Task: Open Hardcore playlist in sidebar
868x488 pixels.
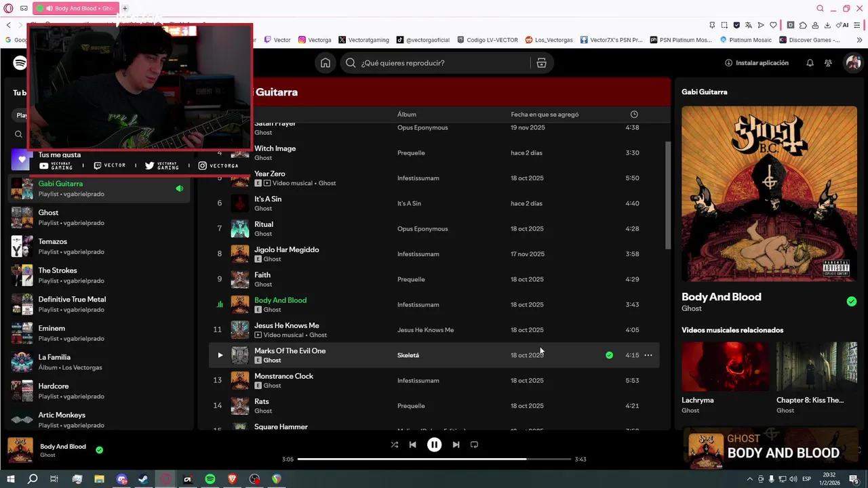Action: pos(98,391)
